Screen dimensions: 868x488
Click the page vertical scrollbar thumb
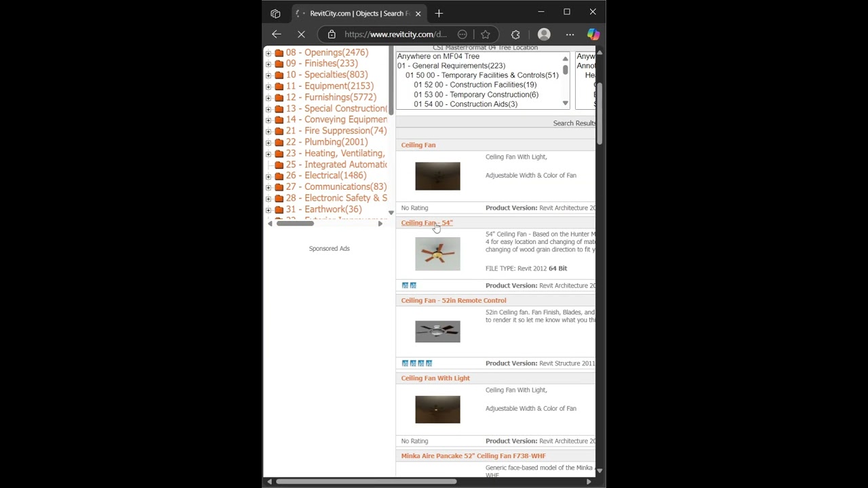(599, 113)
